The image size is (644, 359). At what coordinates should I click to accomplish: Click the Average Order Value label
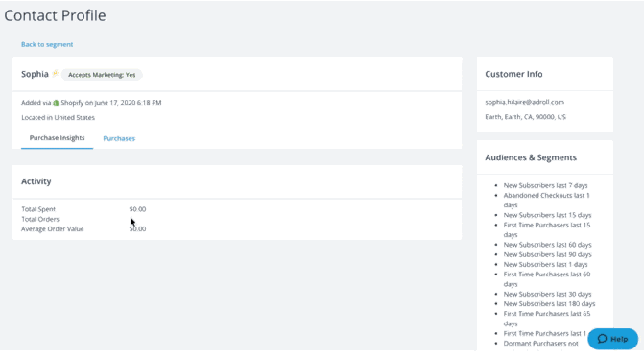click(x=53, y=229)
